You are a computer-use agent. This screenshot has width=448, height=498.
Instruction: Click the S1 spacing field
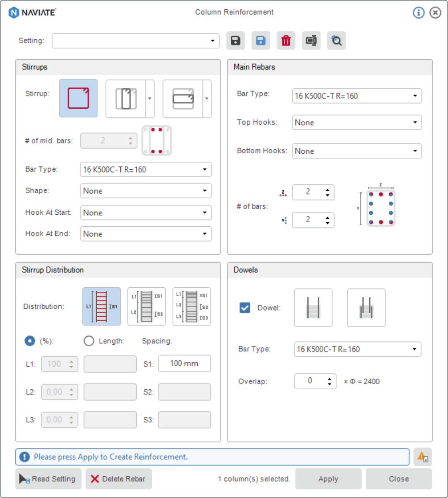tap(184, 363)
